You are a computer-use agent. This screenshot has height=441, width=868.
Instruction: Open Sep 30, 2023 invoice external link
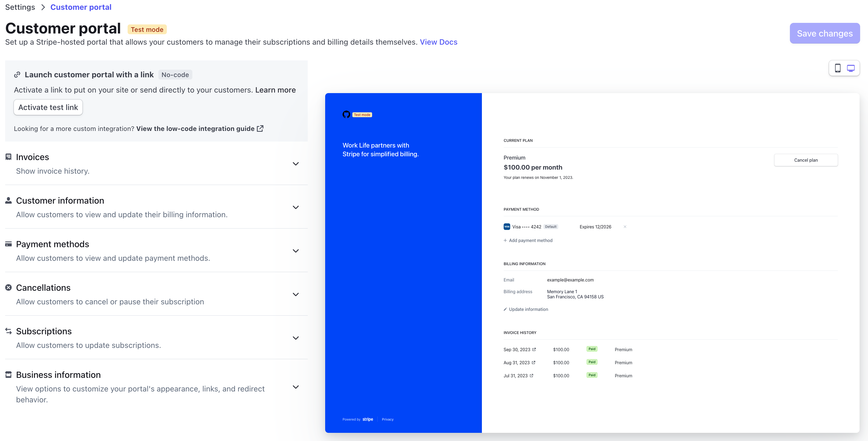[534, 349]
